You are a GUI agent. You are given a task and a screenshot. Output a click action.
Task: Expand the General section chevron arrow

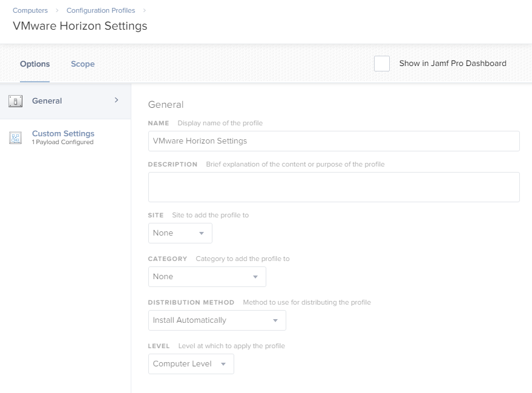[x=116, y=100]
